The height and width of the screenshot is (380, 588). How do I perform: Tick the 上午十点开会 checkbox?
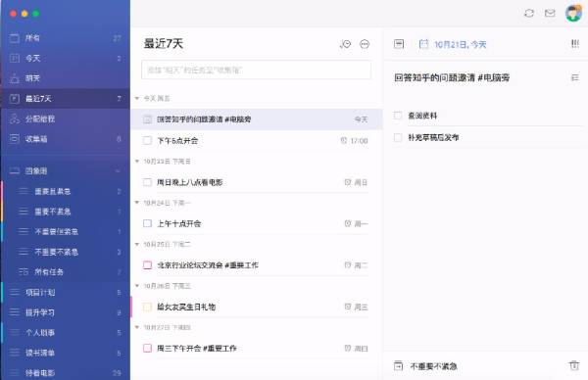[147, 223]
